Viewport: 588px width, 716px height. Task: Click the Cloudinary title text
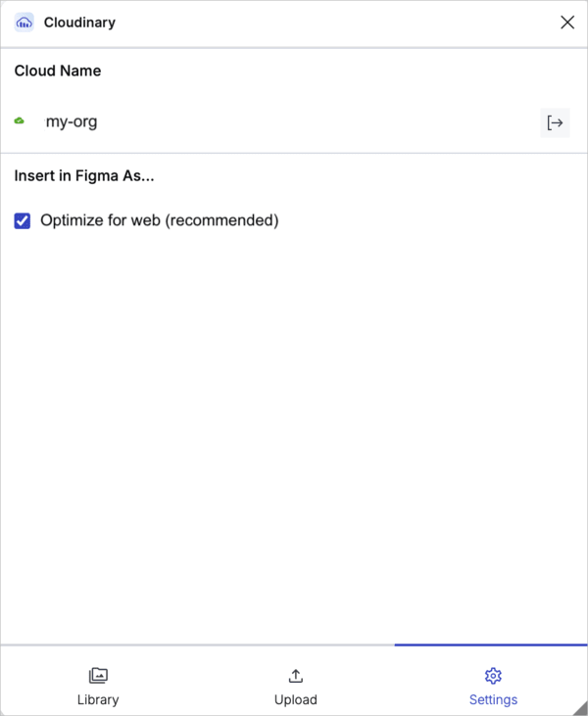79,23
